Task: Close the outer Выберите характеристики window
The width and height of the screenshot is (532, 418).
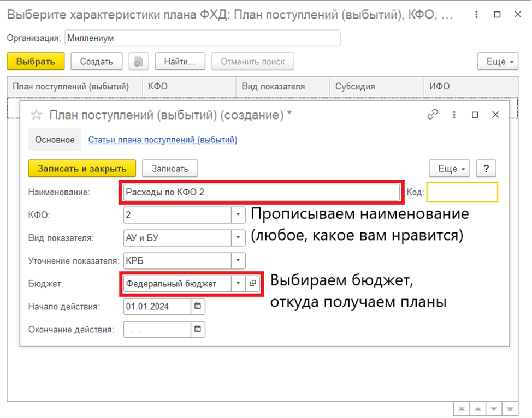Action: 518,15
